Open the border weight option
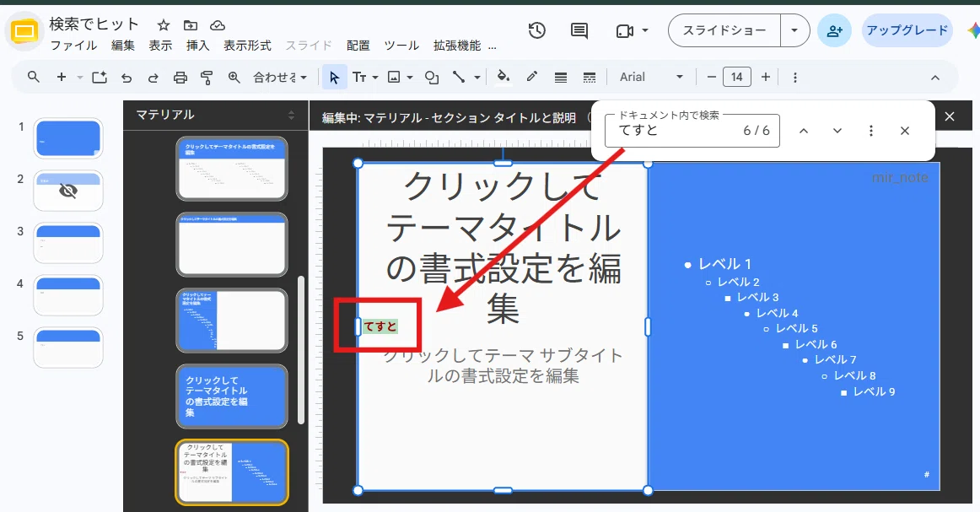 click(x=561, y=78)
